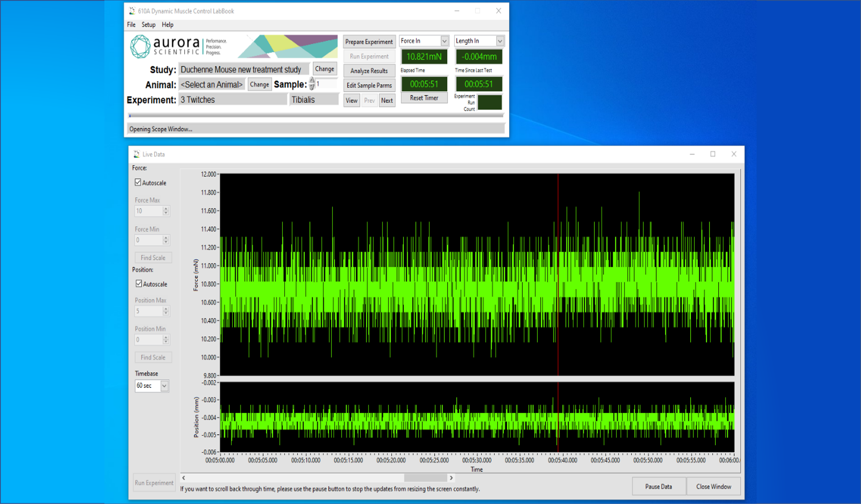Click the Pause Data button
This screenshot has width=861, height=504.
click(658, 487)
